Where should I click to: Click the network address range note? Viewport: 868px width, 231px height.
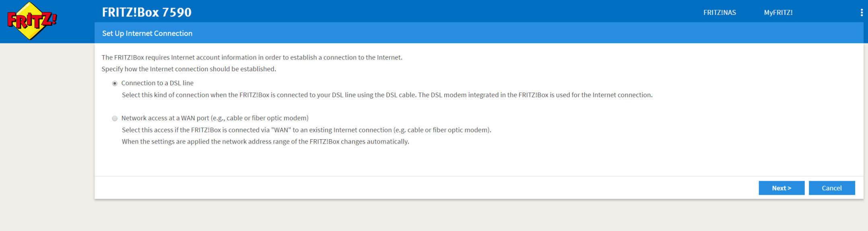tap(266, 142)
